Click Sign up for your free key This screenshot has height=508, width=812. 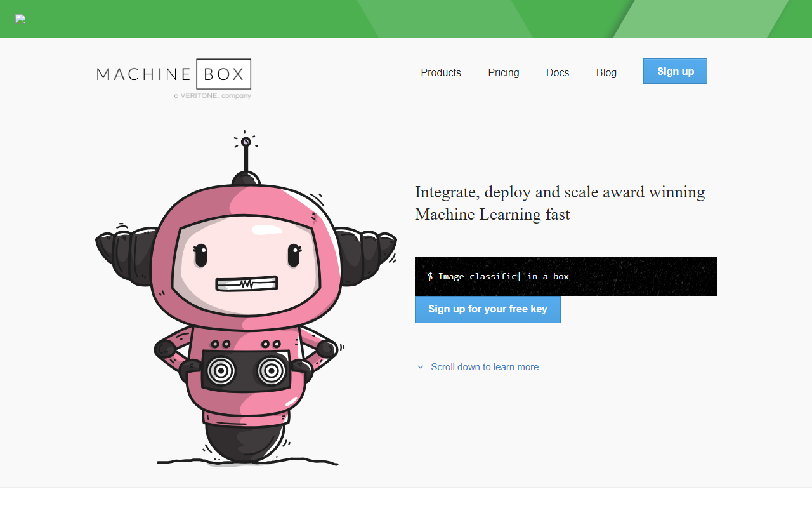[x=488, y=309]
